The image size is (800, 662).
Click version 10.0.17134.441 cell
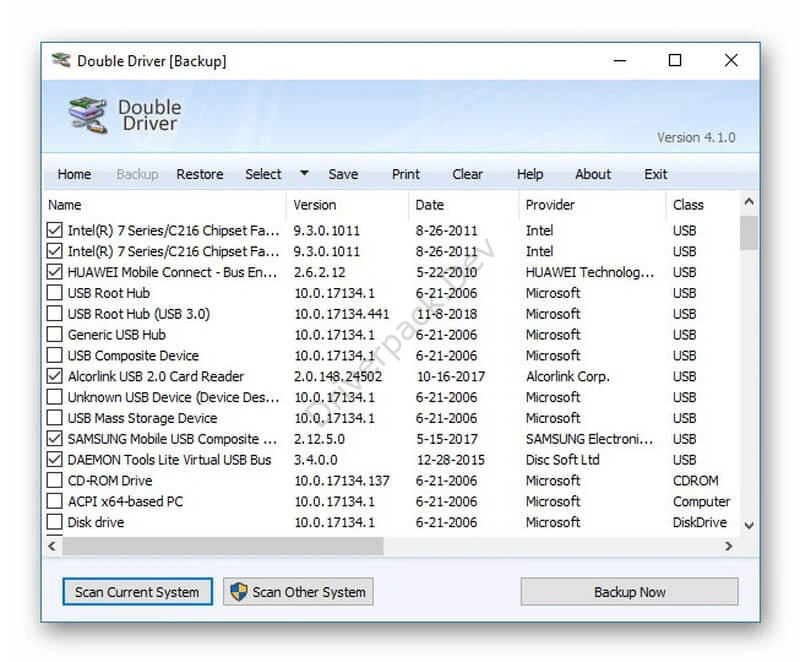pyautogui.click(x=342, y=314)
